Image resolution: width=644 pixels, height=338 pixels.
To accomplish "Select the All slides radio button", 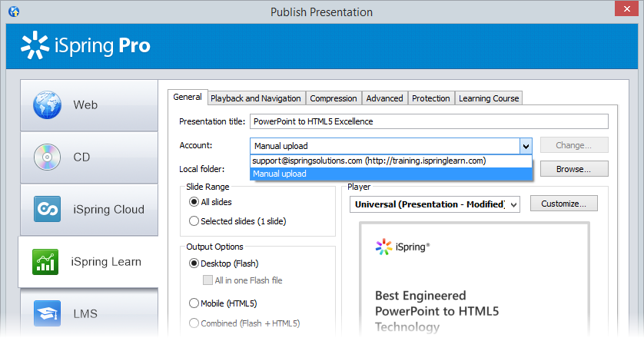I will [194, 202].
